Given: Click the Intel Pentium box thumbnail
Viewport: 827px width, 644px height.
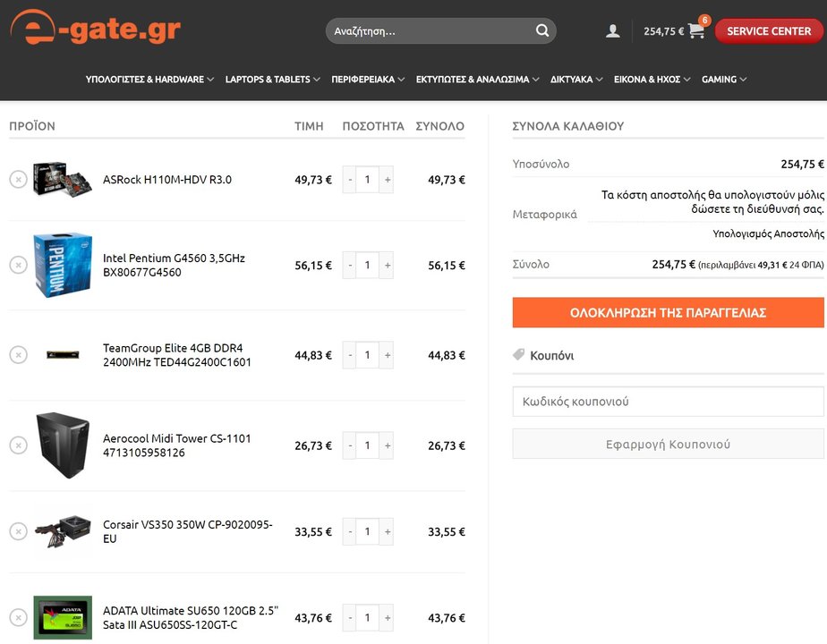Looking at the screenshot, I should 63,265.
